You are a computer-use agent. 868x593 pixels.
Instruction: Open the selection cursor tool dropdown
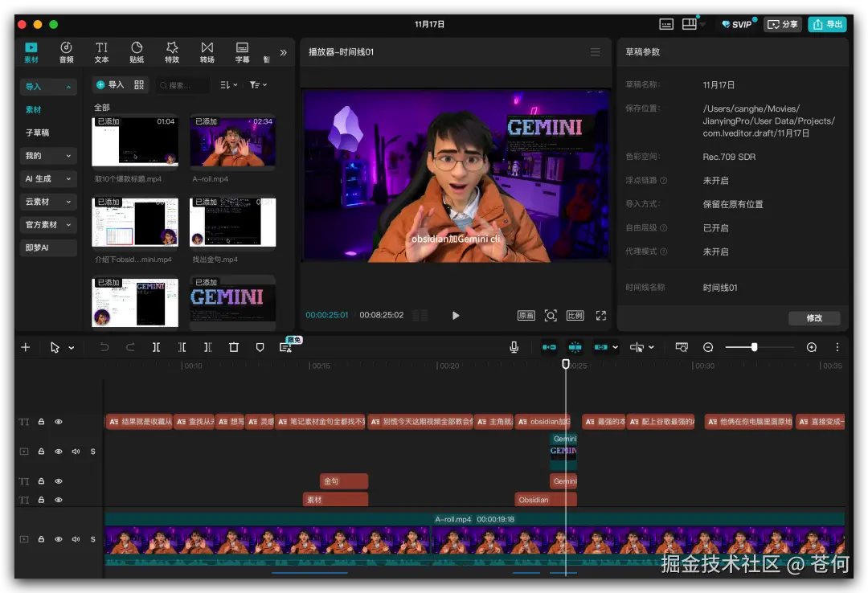[x=71, y=348]
